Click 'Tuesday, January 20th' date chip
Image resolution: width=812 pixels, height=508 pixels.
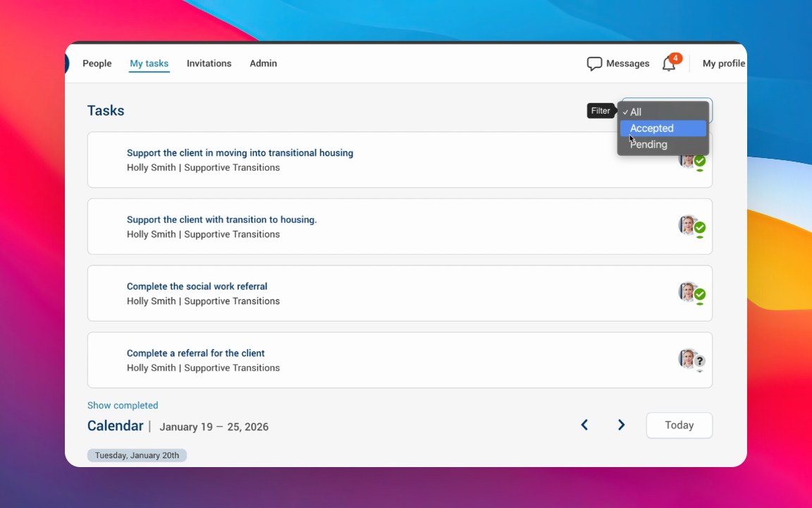pyautogui.click(x=137, y=455)
